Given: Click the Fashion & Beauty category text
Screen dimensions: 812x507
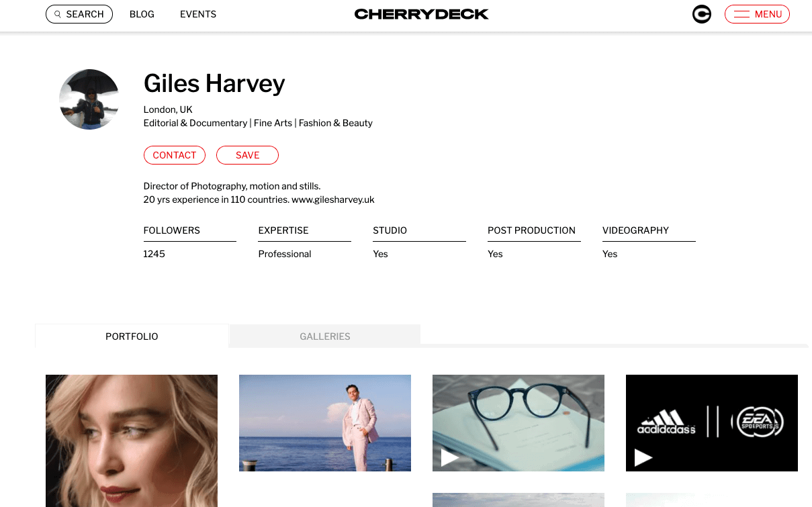Looking at the screenshot, I should tap(336, 123).
